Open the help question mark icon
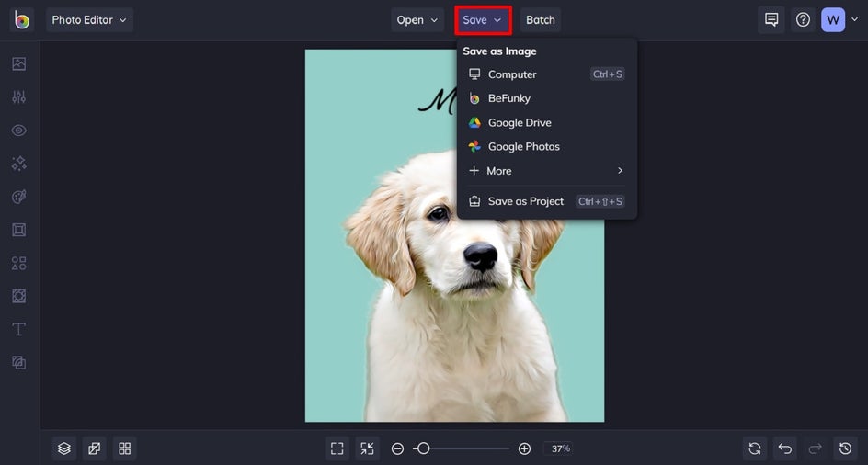868x465 pixels. coord(803,20)
